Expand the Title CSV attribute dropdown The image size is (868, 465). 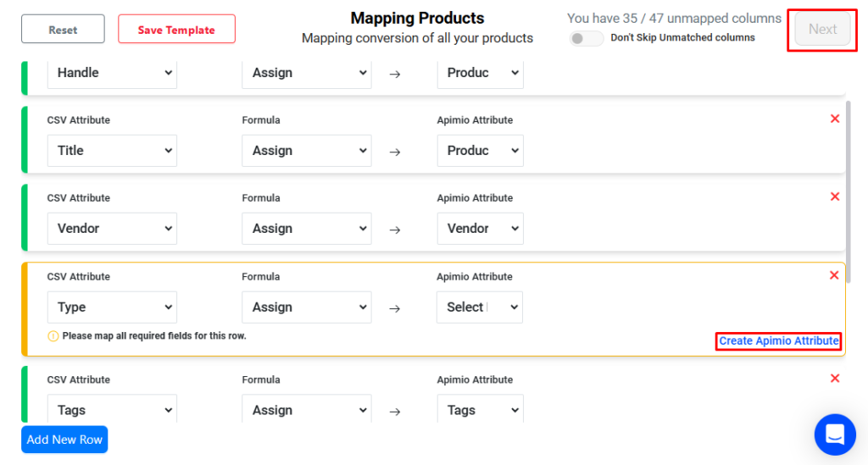tap(112, 151)
